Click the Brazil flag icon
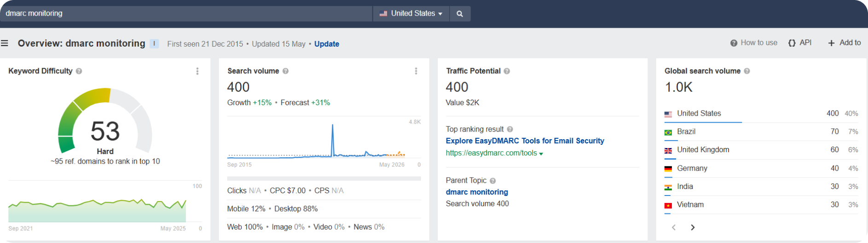 [668, 132]
